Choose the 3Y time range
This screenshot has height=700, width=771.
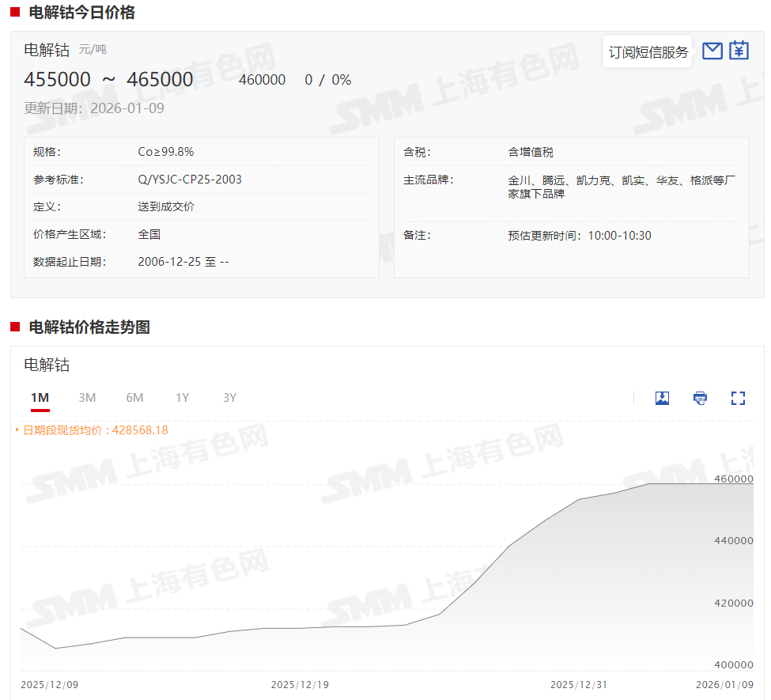coord(229,398)
